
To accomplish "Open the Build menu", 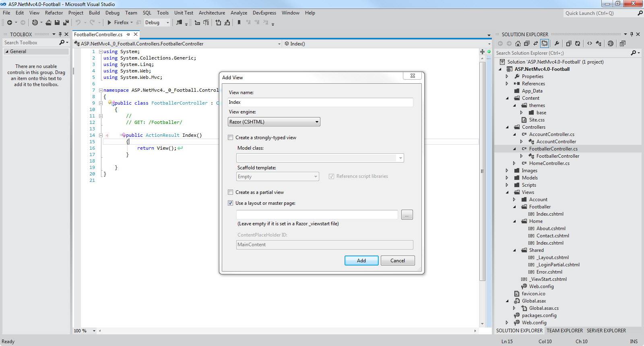I will pos(94,13).
